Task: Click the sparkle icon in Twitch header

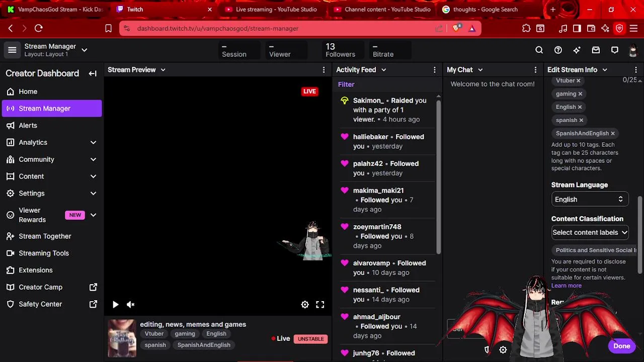Action: tap(577, 50)
